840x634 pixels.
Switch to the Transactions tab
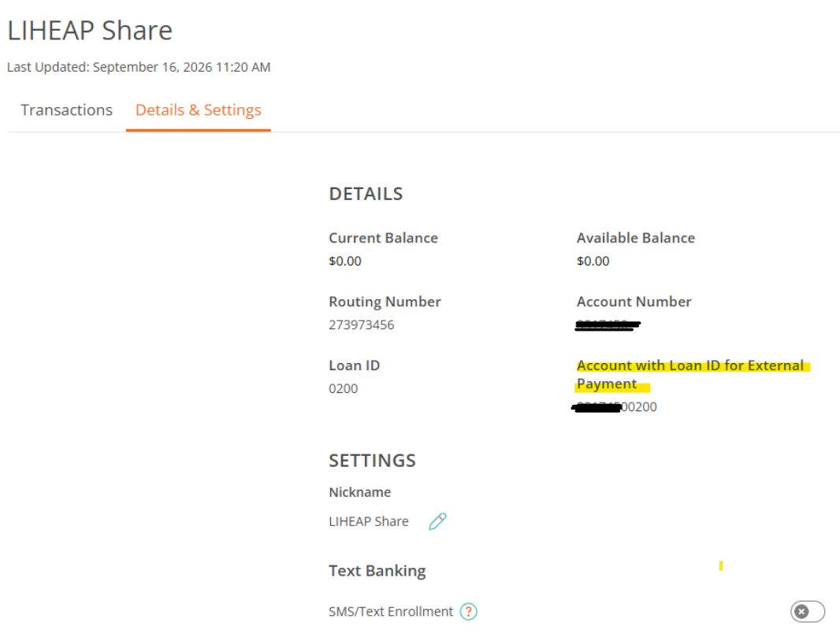point(66,109)
